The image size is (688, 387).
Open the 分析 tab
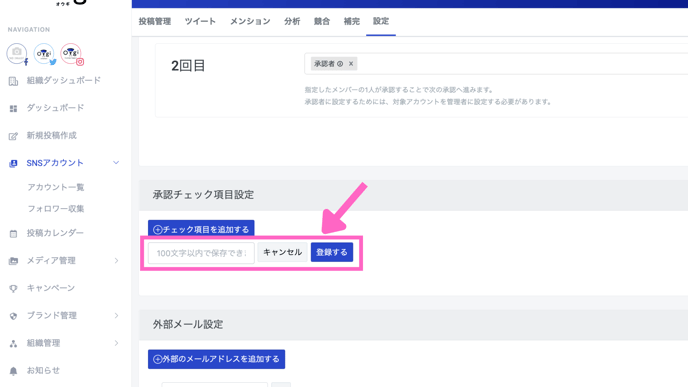tap(292, 21)
